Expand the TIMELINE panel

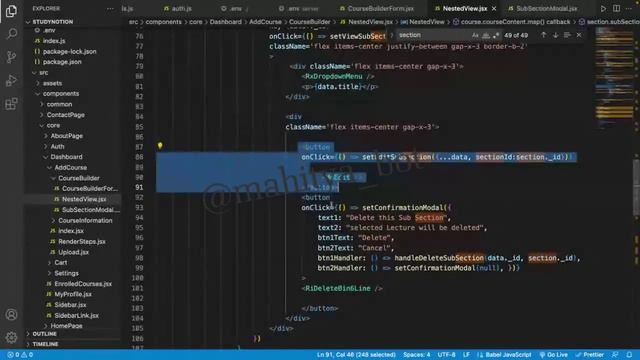tap(45, 344)
